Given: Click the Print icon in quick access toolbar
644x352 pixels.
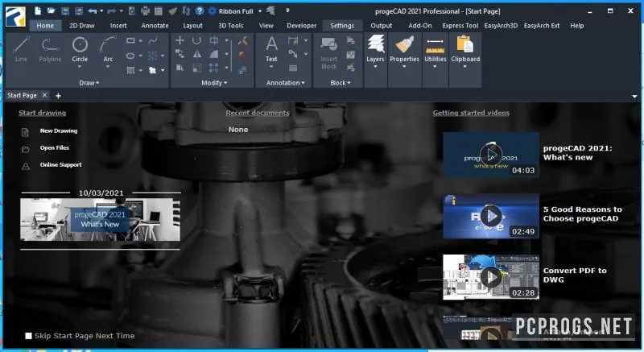Looking at the screenshot, I should pos(145,11).
